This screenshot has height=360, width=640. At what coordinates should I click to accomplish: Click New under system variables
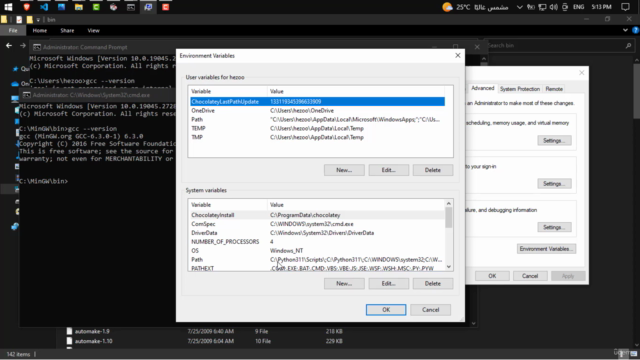pyautogui.click(x=344, y=283)
